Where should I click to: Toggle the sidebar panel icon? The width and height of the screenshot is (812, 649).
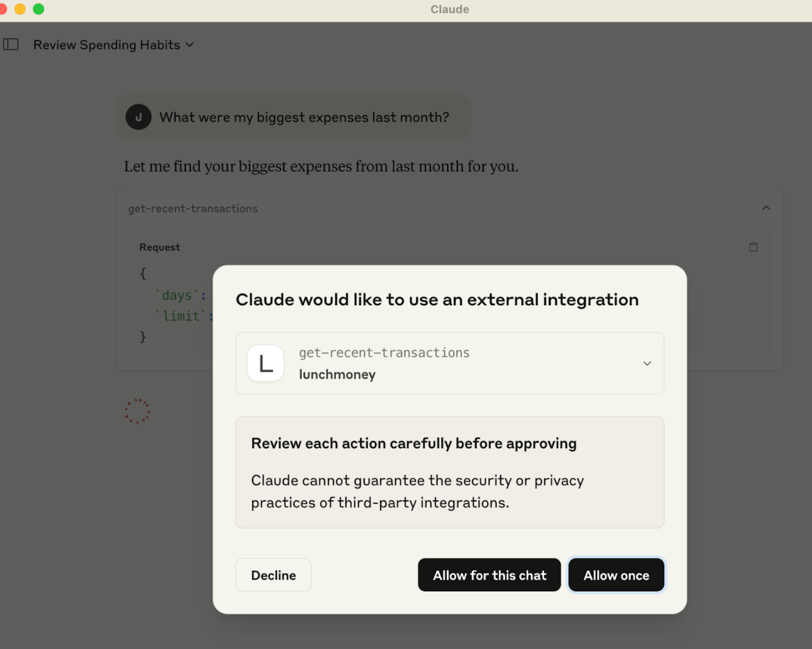click(x=11, y=45)
